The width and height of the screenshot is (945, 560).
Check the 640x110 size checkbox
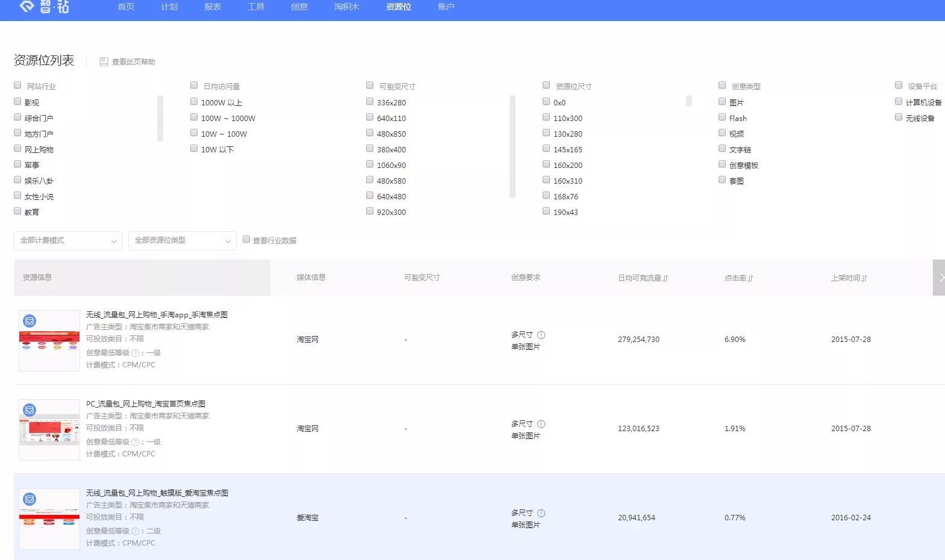click(370, 117)
